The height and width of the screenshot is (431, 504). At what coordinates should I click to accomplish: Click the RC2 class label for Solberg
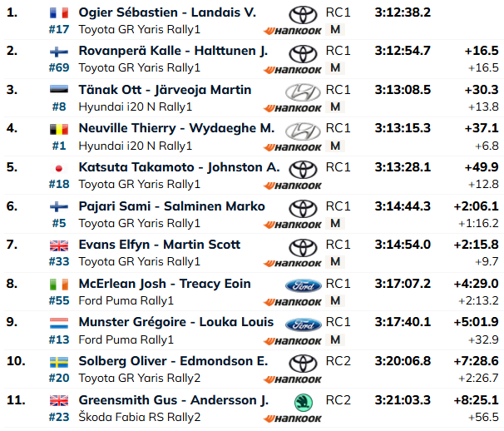point(338,361)
